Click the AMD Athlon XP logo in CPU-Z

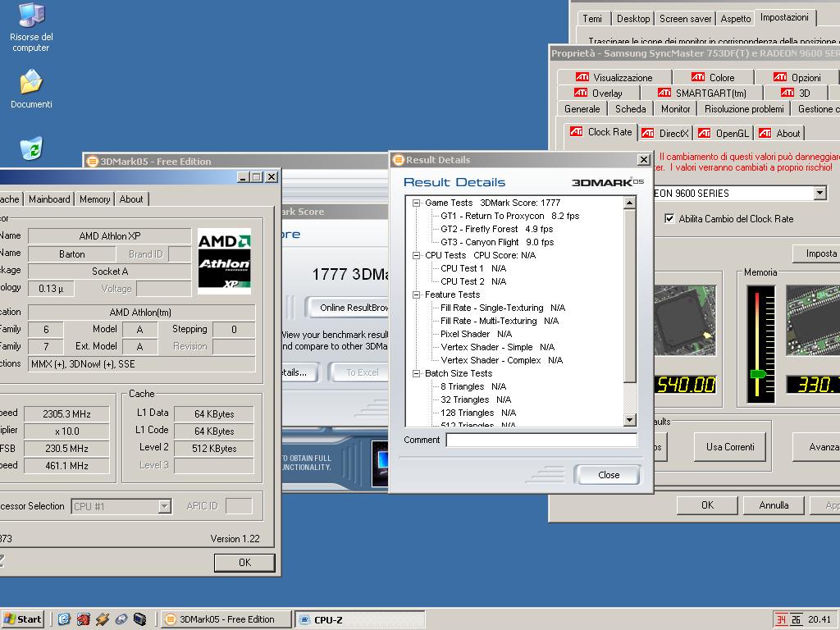click(224, 261)
